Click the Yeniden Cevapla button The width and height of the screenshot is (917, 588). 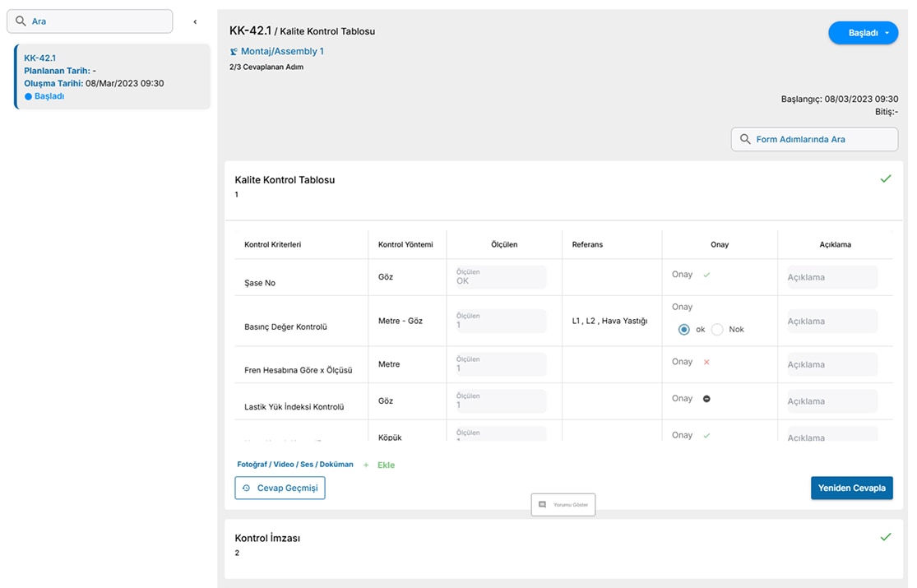pos(851,488)
